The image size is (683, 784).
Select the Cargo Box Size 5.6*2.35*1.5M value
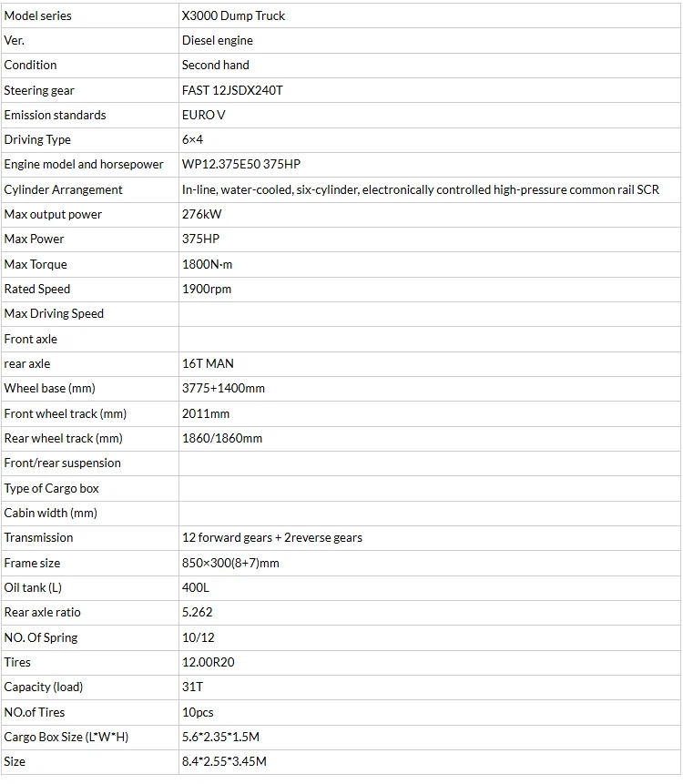point(220,737)
